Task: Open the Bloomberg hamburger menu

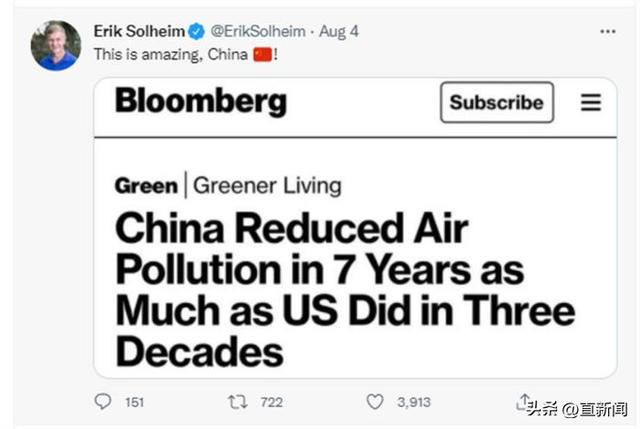Action: click(591, 102)
